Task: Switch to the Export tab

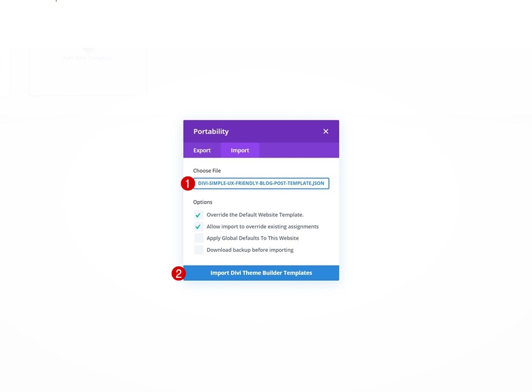Action: (202, 150)
